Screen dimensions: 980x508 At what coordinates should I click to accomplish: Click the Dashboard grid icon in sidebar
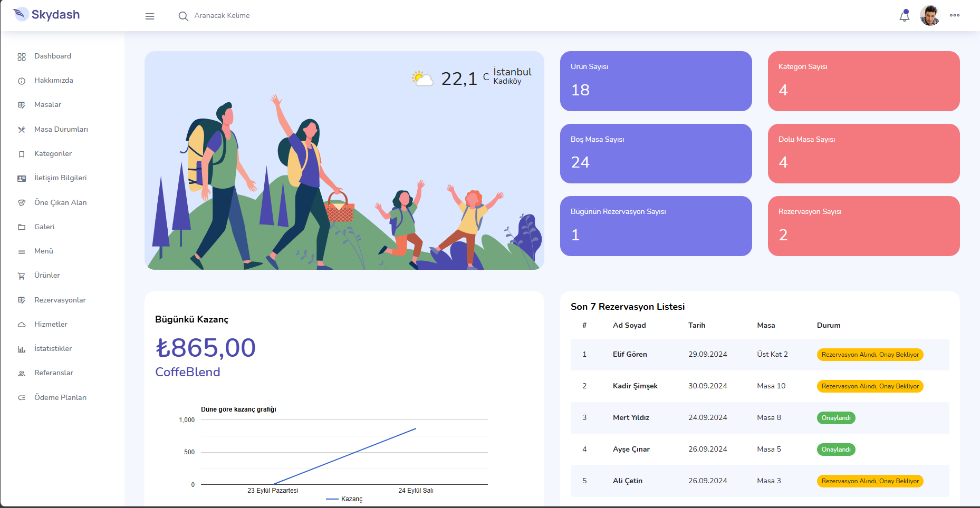[x=22, y=57]
